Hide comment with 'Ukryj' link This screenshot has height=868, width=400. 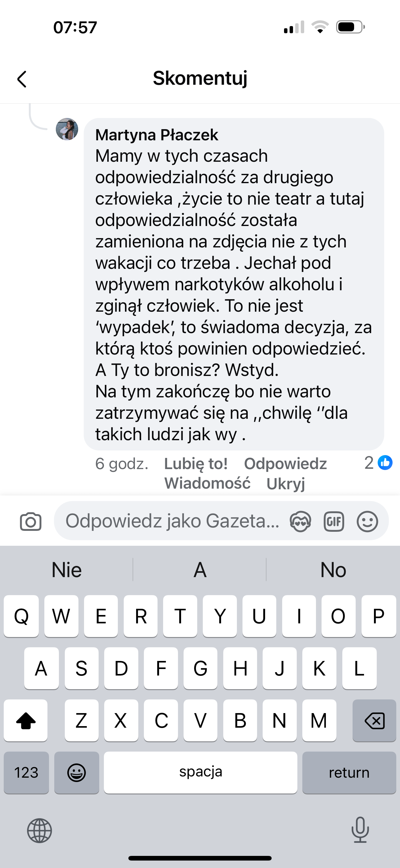click(286, 484)
